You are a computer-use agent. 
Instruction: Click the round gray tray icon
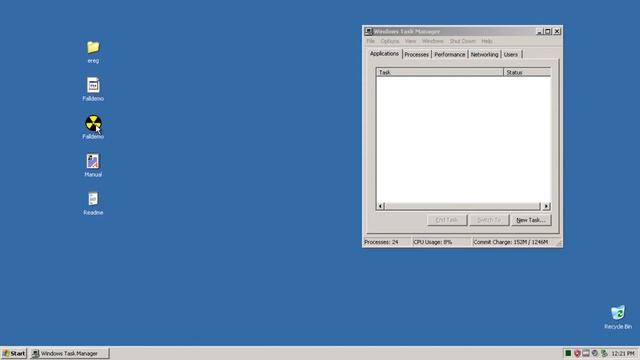pos(595,353)
